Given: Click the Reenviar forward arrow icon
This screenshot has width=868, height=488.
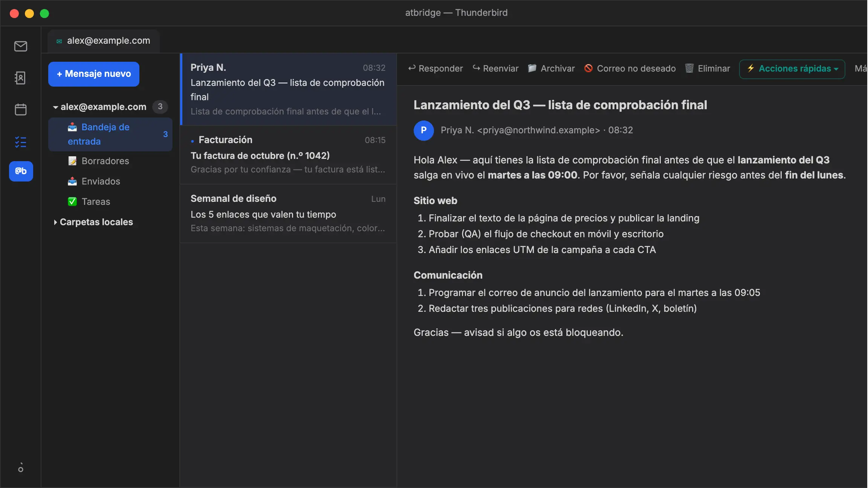Looking at the screenshot, I should 476,68.
